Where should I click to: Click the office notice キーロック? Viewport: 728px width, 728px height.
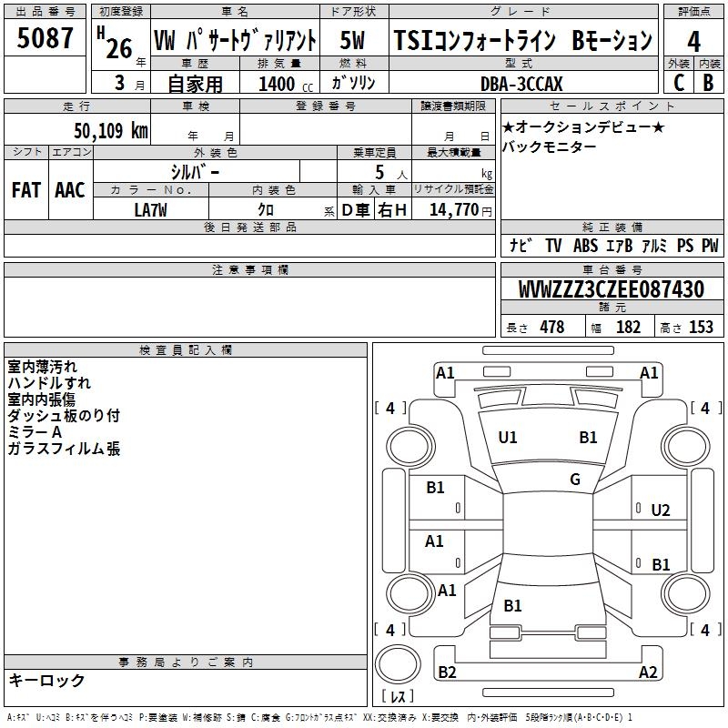46,680
